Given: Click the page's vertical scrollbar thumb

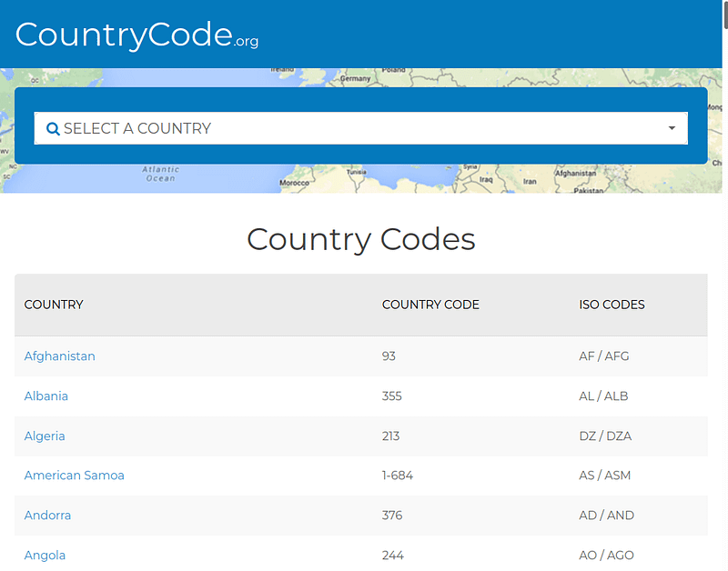Looking at the screenshot, I should pyautogui.click(x=725, y=14).
